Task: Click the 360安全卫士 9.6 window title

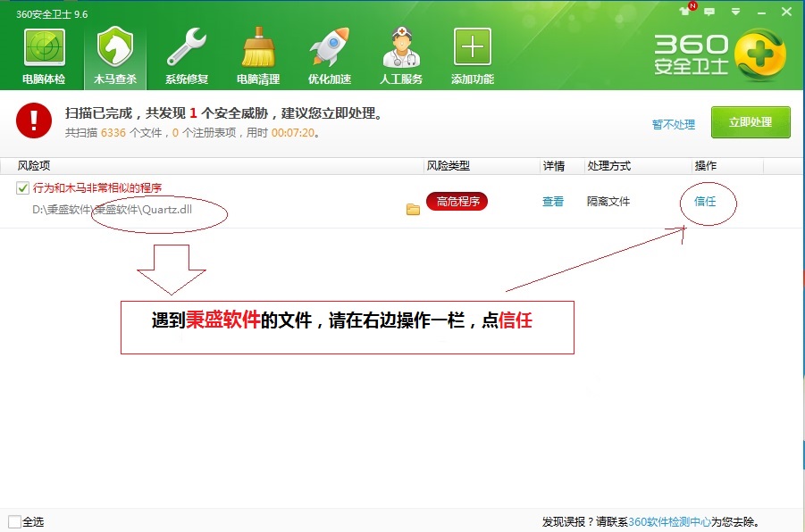Action: tap(52, 14)
